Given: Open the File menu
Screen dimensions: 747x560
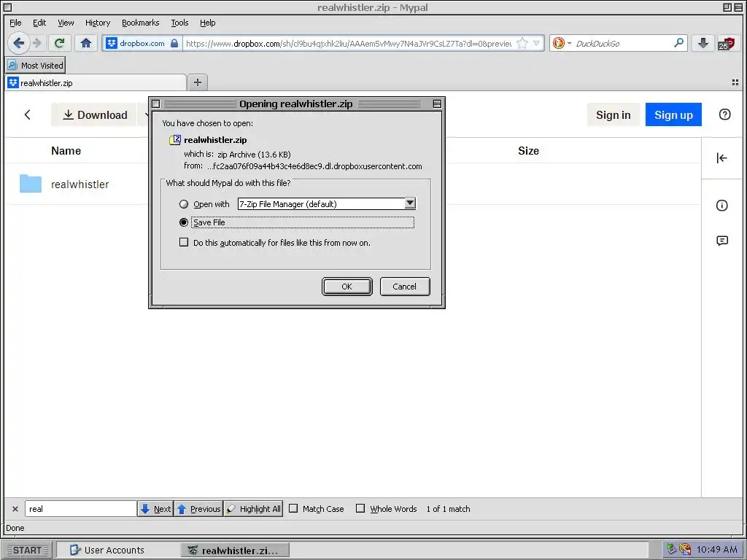Looking at the screenshot, I should click(x=15, y=23).
